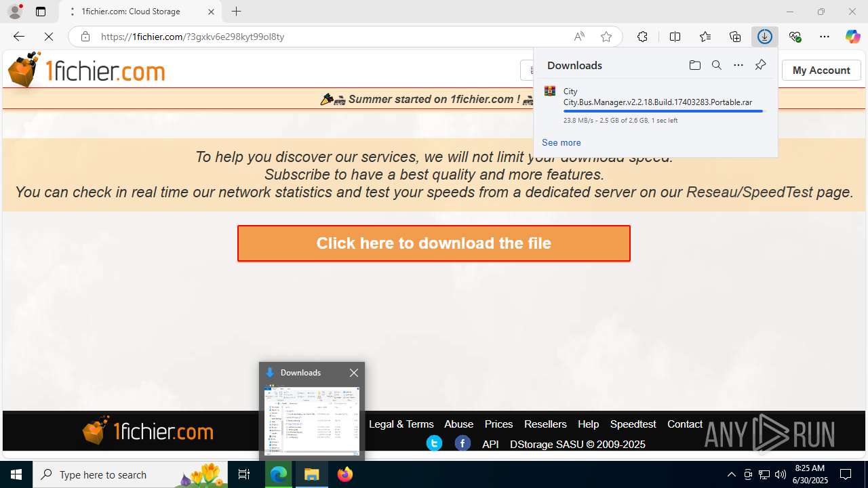Open Read aloud in the address bar

579,37
